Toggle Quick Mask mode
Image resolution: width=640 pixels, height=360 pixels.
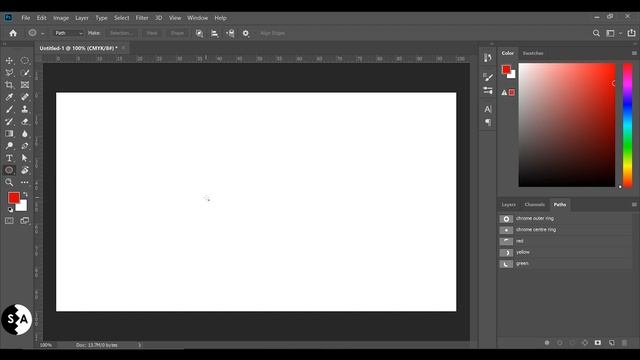9,221
